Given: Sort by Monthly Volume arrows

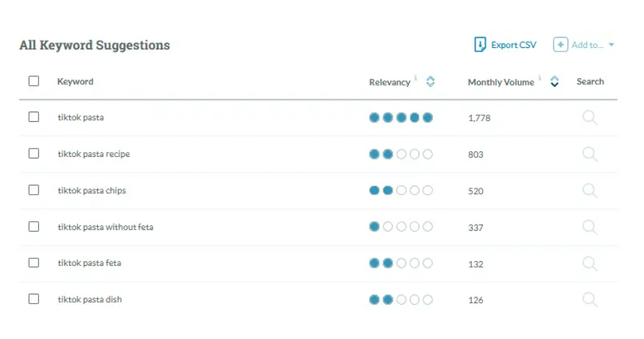Looking at the screenshot, I should 554,82.
